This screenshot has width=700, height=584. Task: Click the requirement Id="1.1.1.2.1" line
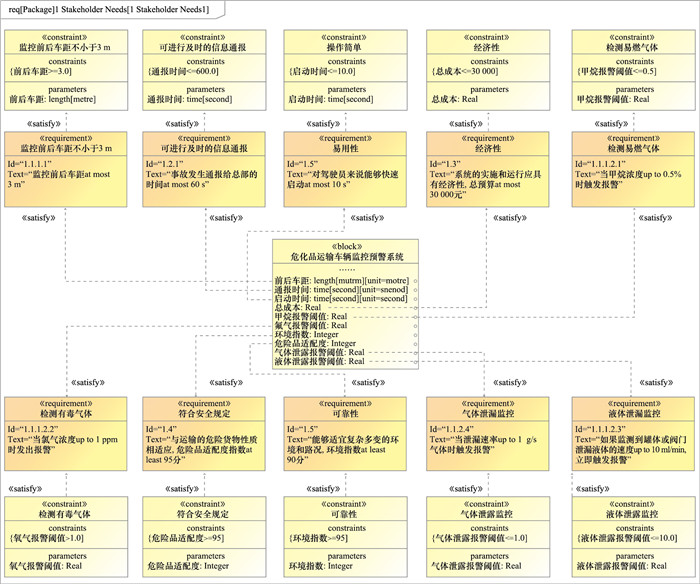pyautogui.click(x=600, y=164)
